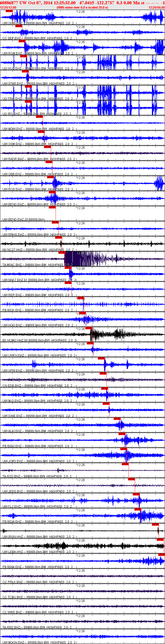Viewport: 165px width, 644px height.
Task: Click the event ID 60886877 in the header
Action: tap(9, 3)
